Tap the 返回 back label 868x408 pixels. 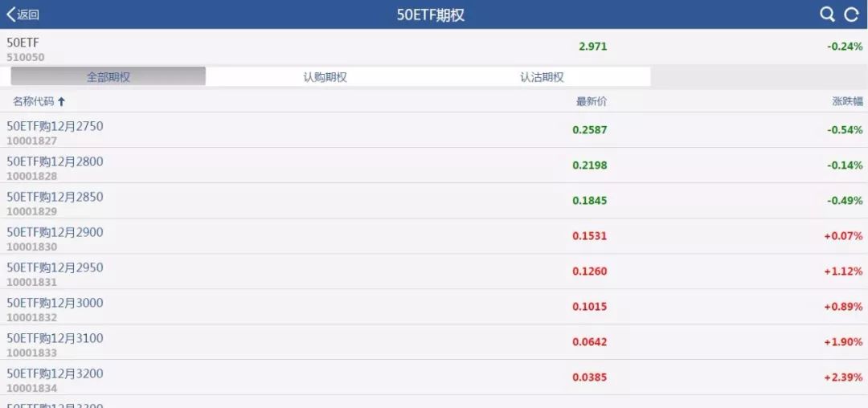(x=28, y=14)
